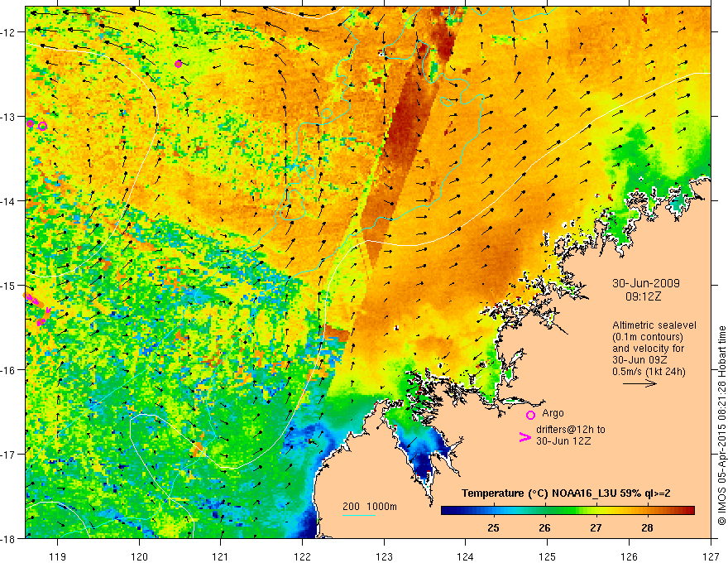Image resolution: width=728 pixels, height=563 pixels.
Task: Click the 'Temperature (°C) NOAA16_L3U 59% ql>=2' title
Action: point(566,493)
